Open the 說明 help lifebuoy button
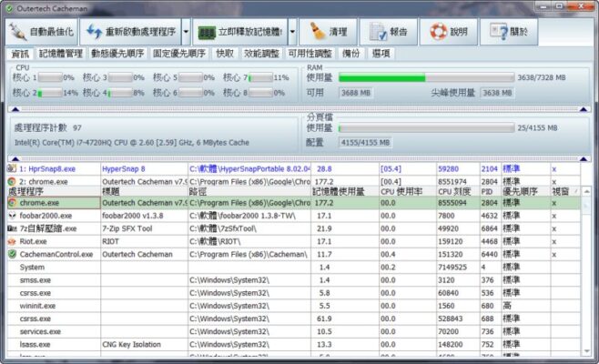The width and height of the screenshot is (599, 364). 449,32
